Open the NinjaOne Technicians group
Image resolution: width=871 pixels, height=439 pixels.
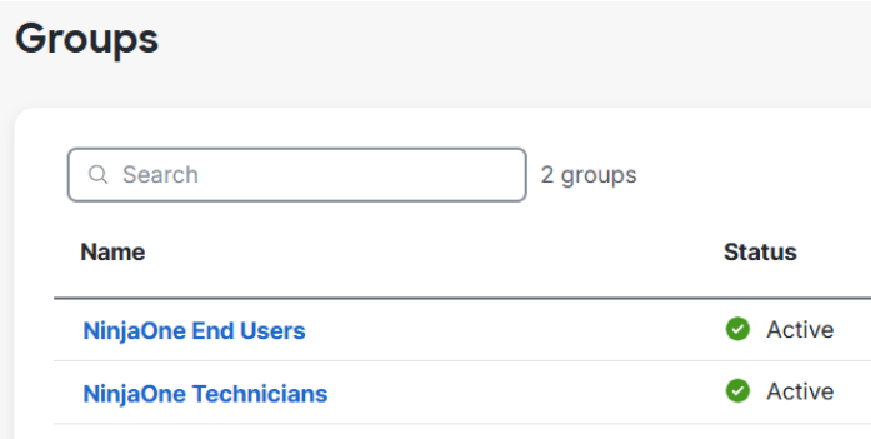[x=205, y=393]
